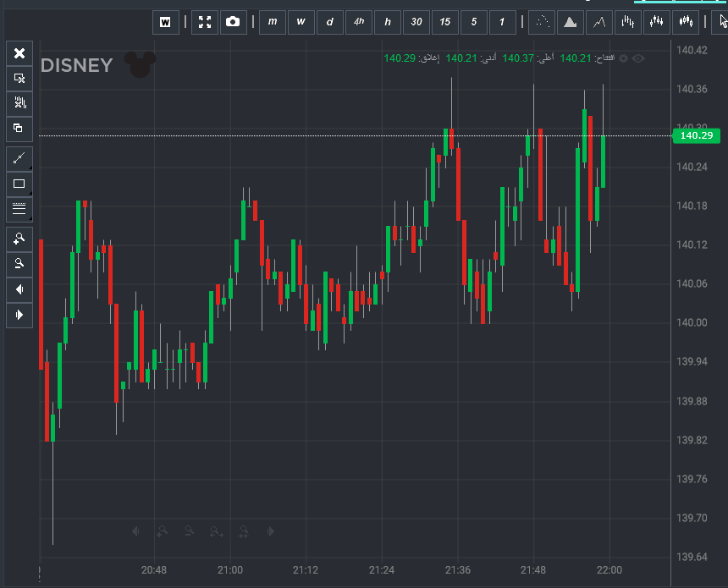Image resolution: width=728 pixels, height=588 pixels.
Task: Click the faded scroll-right arrow on chart
Action: (x=271, y=531)
